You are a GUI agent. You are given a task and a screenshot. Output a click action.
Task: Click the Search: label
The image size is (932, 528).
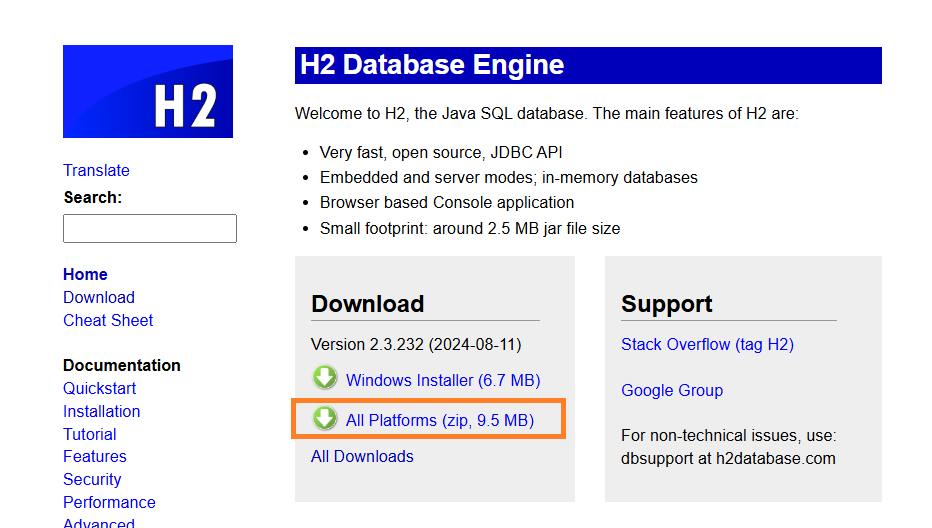pyautogui.click(x=93, y=197)
